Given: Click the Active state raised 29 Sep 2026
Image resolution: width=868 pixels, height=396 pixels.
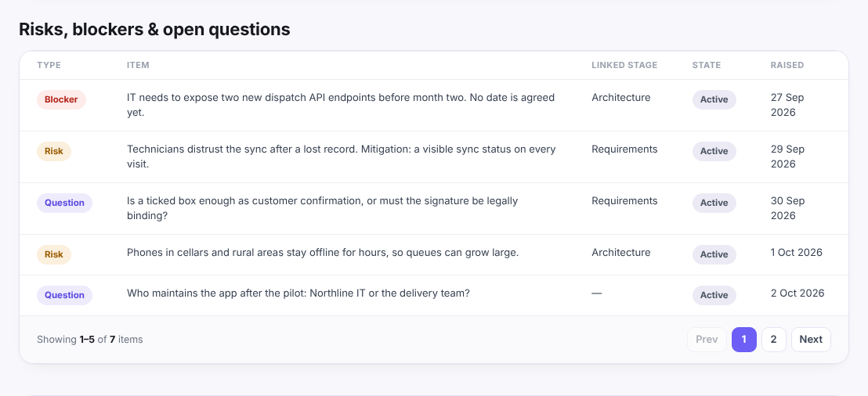Looking at the screenshot, I should [x=714, y=151].
